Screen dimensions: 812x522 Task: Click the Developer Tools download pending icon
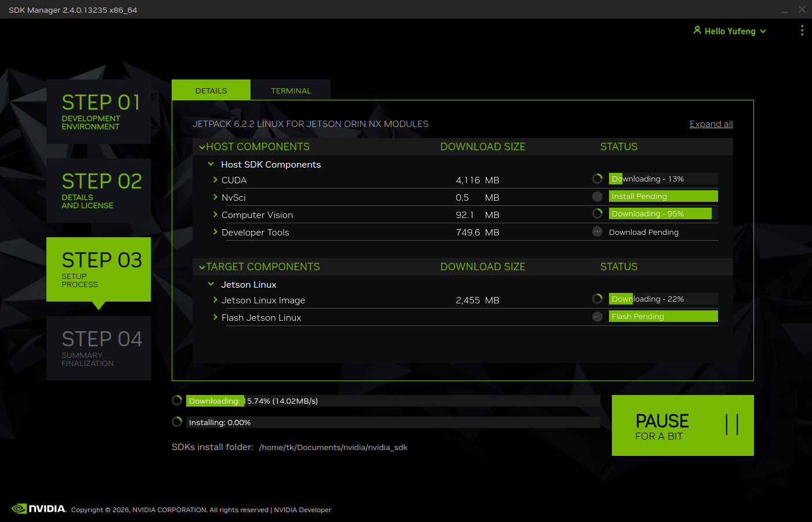[x=597, y=232]
